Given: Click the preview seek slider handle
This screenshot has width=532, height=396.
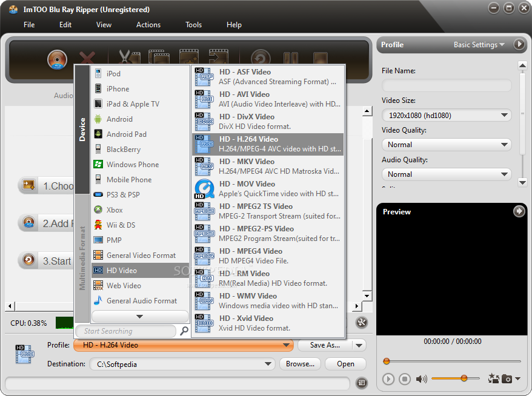Looking at the screenshot, I should (386, 361).
